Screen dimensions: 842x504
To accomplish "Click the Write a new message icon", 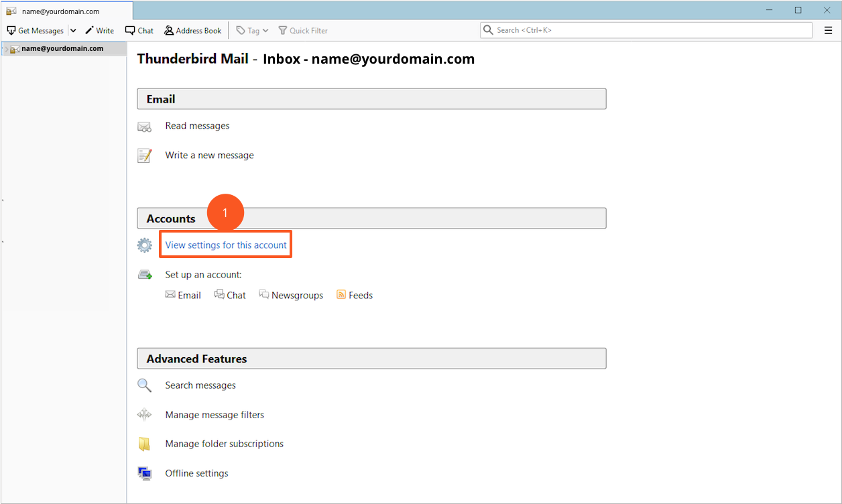I will [x=144, y=155].
